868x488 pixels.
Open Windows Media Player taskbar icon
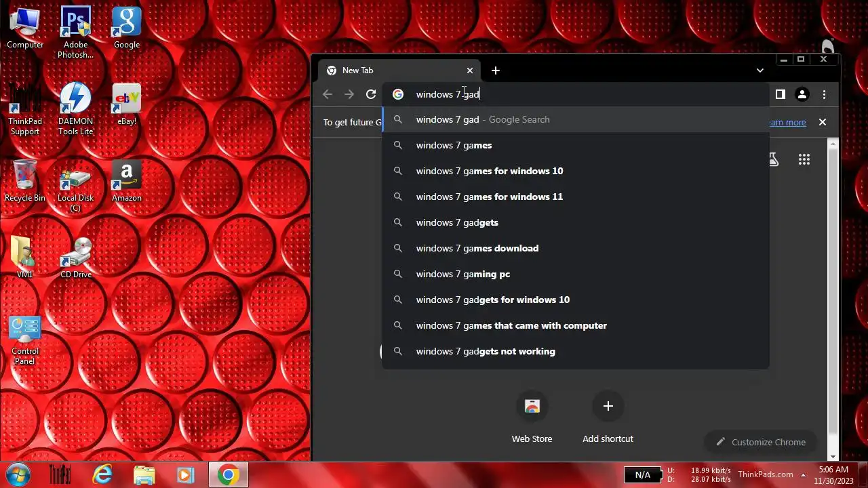pos(185,474)
